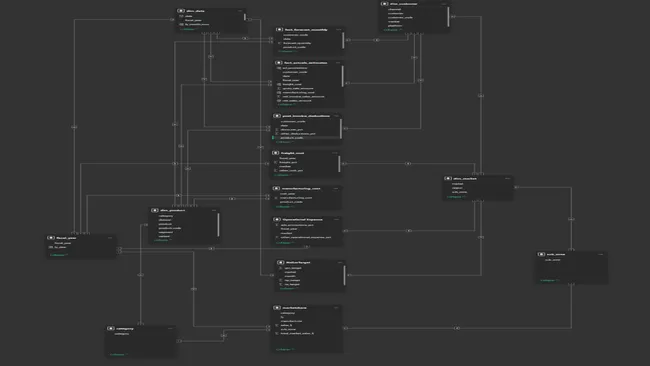Image resolution: width=650 pixels, height=366 pixels.
Task: Toggle visibility eye on Operational Expense table
Action: (277, 219)
